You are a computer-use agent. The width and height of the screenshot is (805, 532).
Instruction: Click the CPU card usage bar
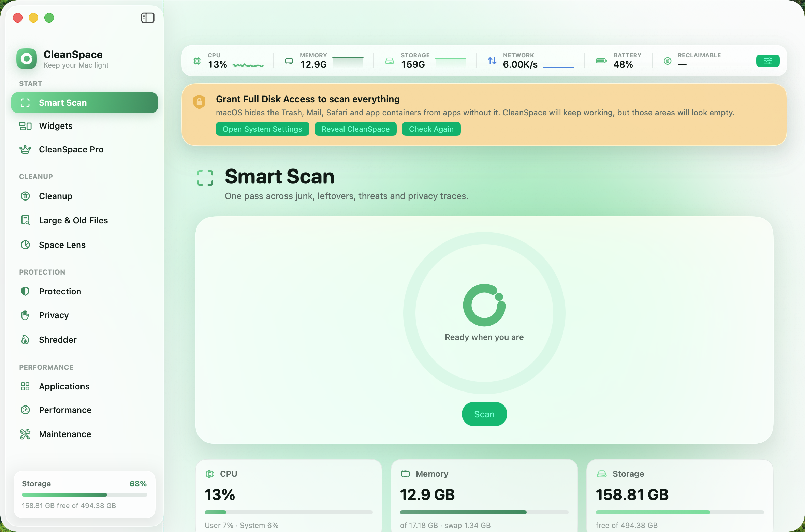(x=289, y=512)
